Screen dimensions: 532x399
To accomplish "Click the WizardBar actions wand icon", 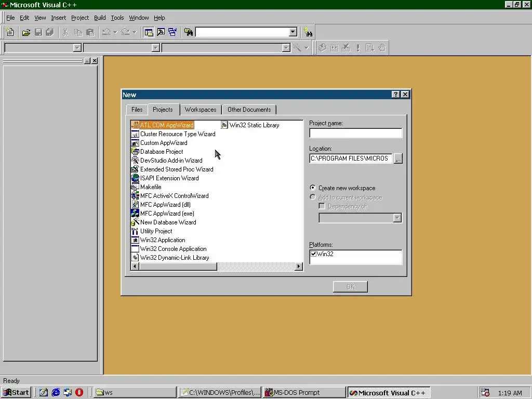I will pos(297,48).
